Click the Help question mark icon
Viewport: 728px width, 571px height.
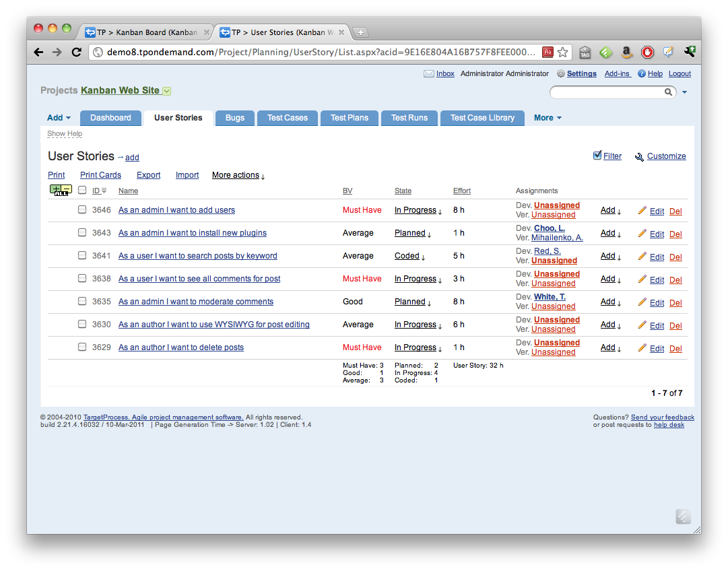[x=642, y=74]
